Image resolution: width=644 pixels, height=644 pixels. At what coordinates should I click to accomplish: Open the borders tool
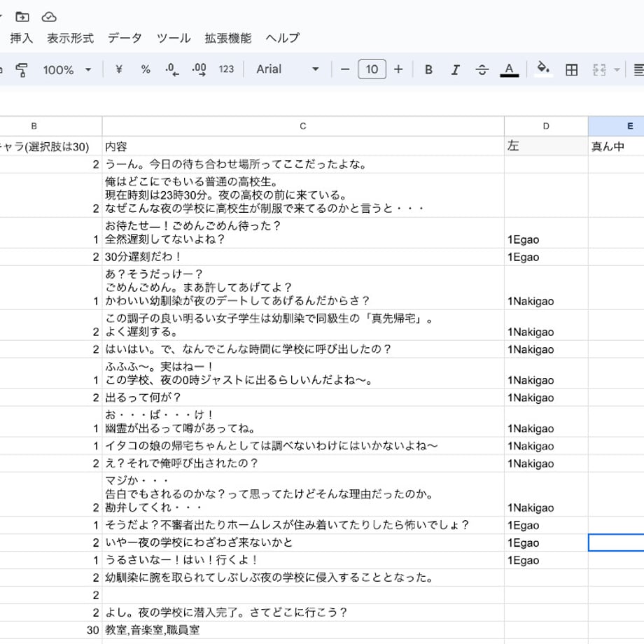pyautogui.click(x=571, y=70)
